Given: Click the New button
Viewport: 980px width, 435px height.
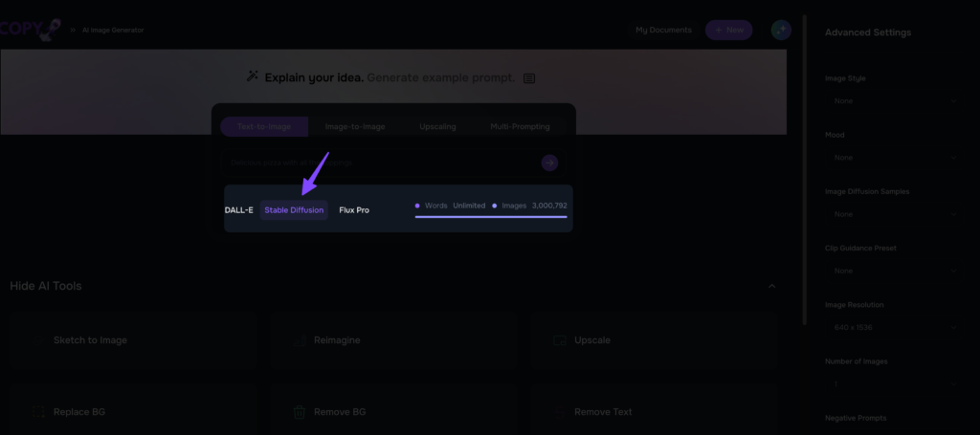Looking at the screenshot, I should click(x=728, y=30).
